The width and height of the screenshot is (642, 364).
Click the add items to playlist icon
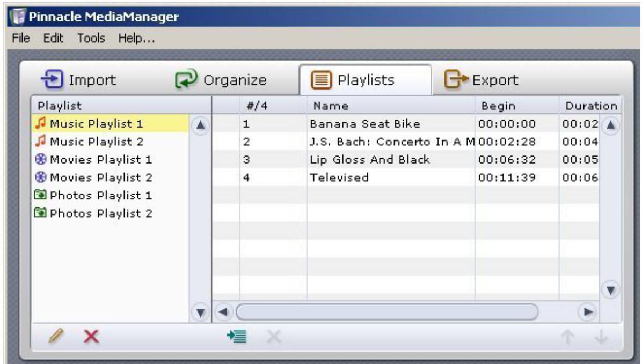click(x=237, y=337)
